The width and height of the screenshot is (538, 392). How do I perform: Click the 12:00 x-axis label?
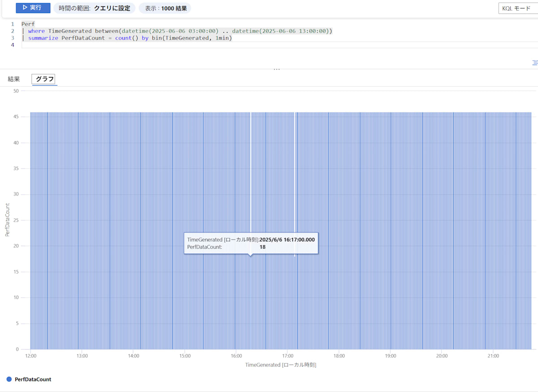[31, 356]
